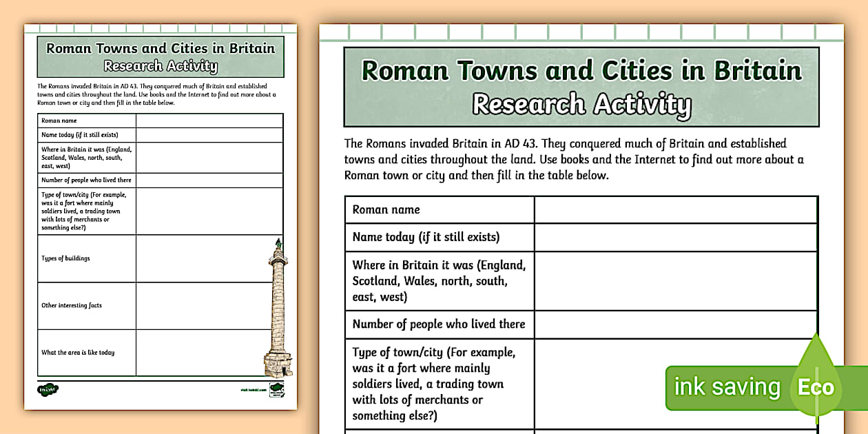The image size is (868, 434).
Task: Select the Number of people row label
Action: tap(438, 324)
